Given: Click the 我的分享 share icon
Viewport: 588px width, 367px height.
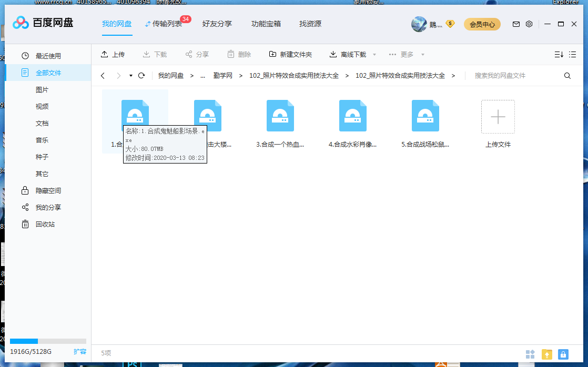Looking at the screenshot, I should pos(25,207).
